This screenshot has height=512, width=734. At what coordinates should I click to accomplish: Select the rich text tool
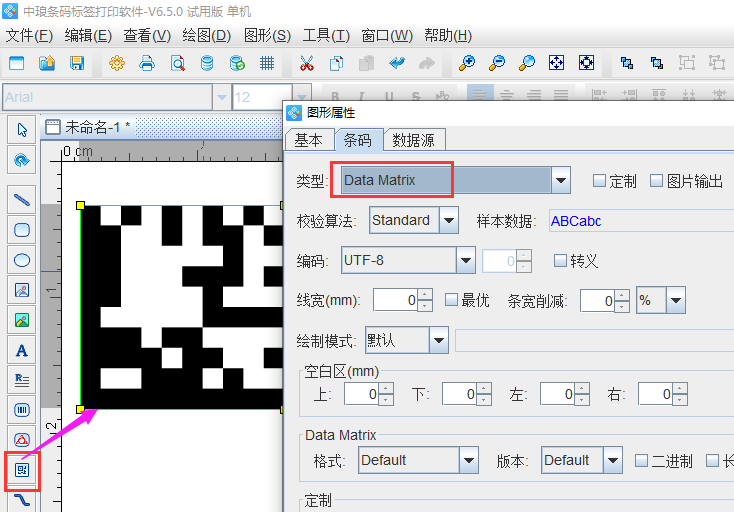(22, 380)
